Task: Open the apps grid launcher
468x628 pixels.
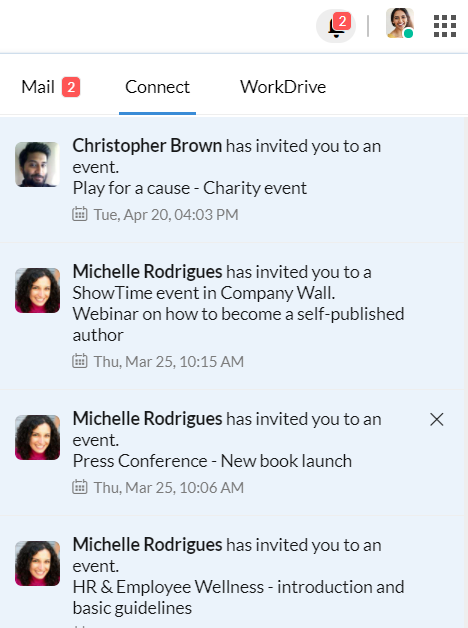Action: point(445,26)
